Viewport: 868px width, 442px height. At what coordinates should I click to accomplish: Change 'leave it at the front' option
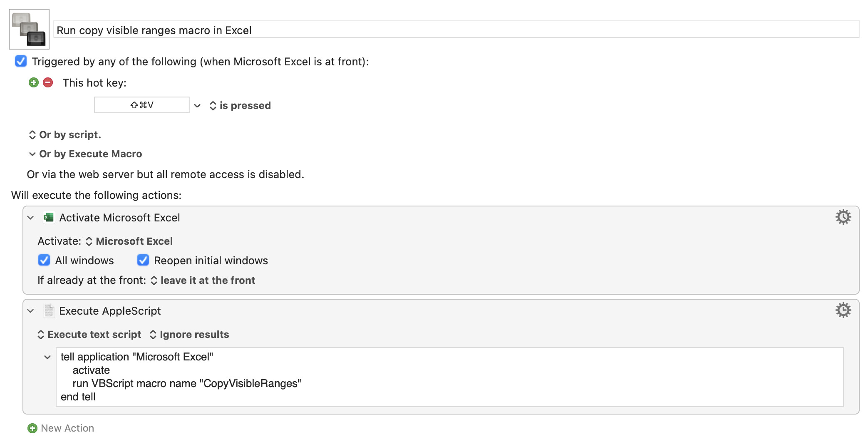point(203,280)
